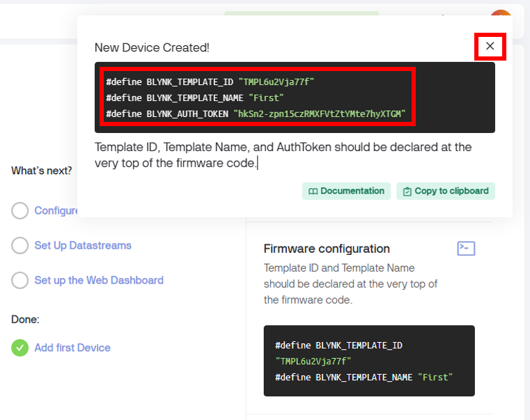This screenshot has width=530, height=420.
Task: Click the Firmware configuration terminal icon
Action: coord(466,248)
